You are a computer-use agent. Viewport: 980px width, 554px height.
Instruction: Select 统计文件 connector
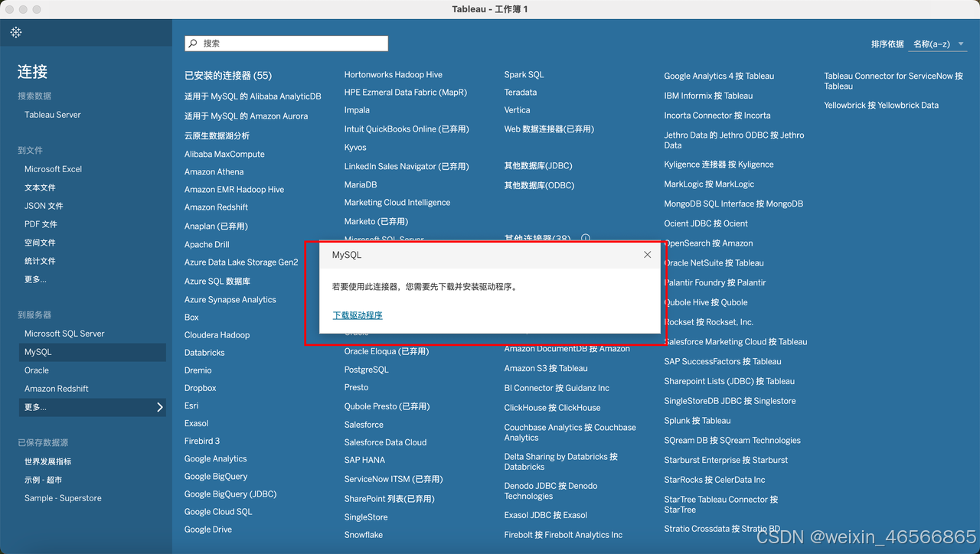coord(40,261)
